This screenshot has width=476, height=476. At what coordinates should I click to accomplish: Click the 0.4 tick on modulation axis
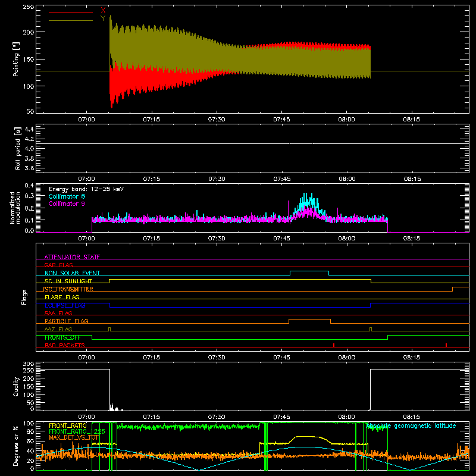coord(29,186)
